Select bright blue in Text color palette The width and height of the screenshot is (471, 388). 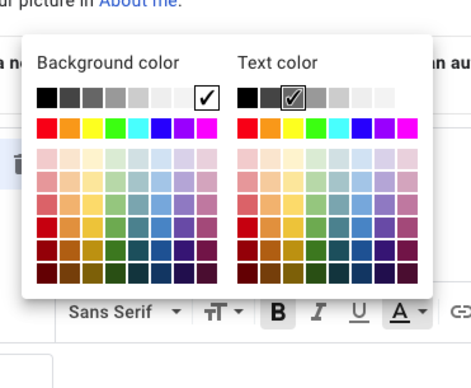click(x=362, y=128)
